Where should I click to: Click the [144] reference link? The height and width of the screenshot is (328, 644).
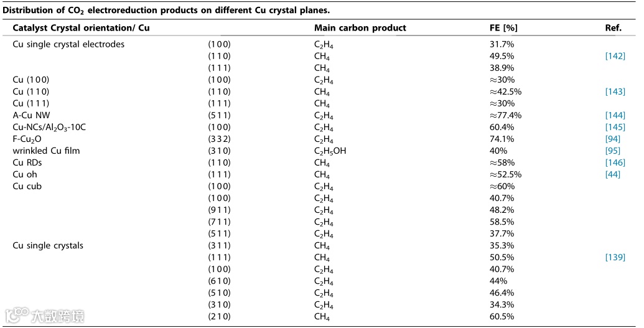click(x=615, y=115)
